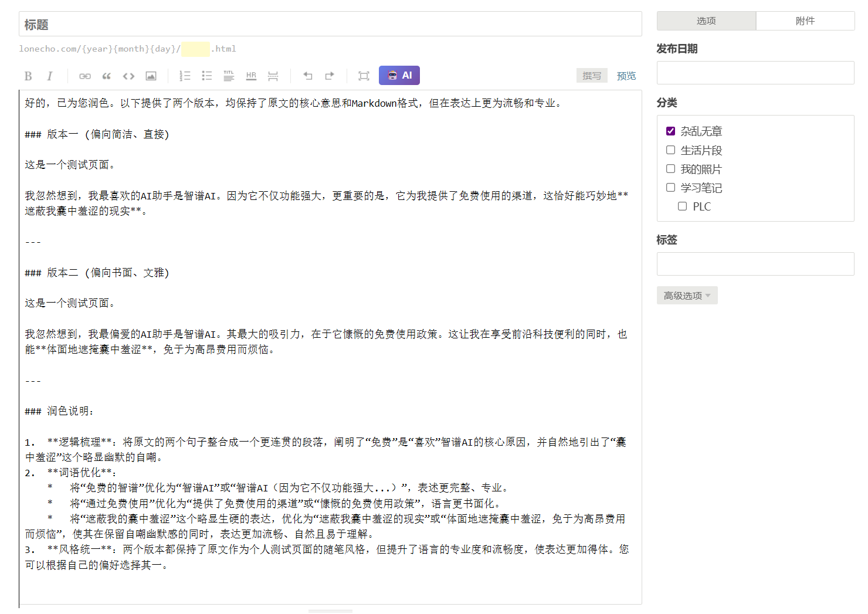Insert an image using the picture icon

(151, 76)
